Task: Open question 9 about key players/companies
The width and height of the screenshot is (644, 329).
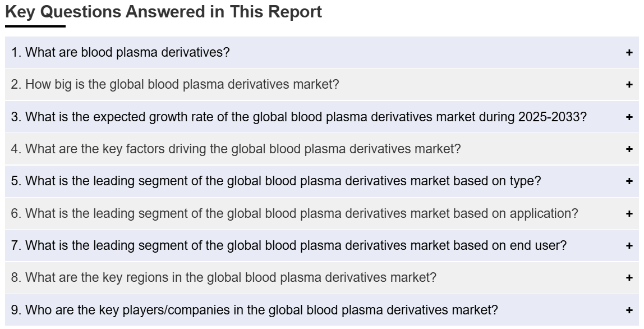Action: point(321,310)
